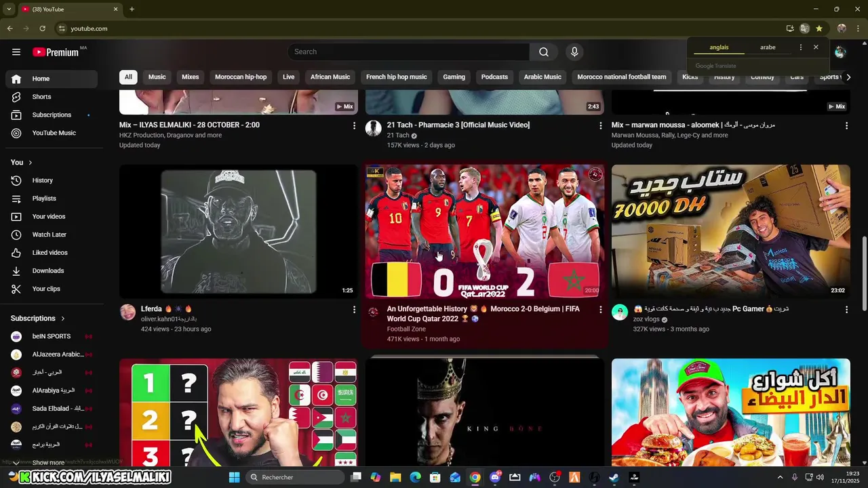Open the address bar URL youtube.com
Screen dimensions: 868x488
(89, 28)
